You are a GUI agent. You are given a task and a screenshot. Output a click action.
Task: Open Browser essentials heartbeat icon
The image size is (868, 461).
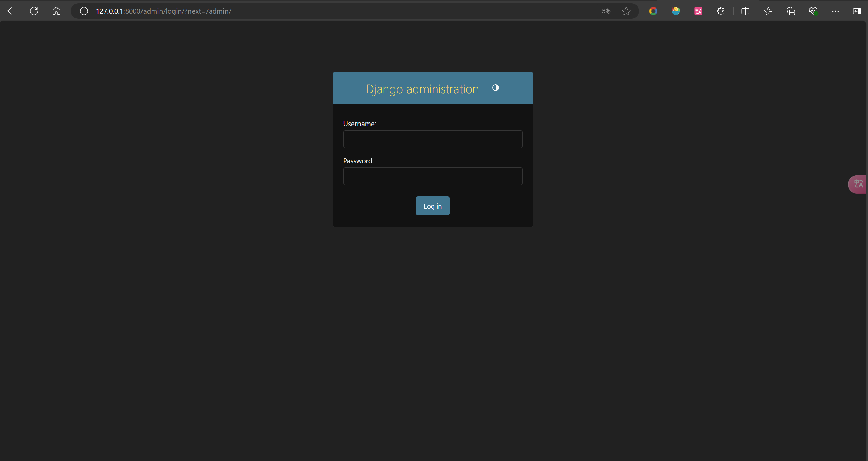coord(813,11)
